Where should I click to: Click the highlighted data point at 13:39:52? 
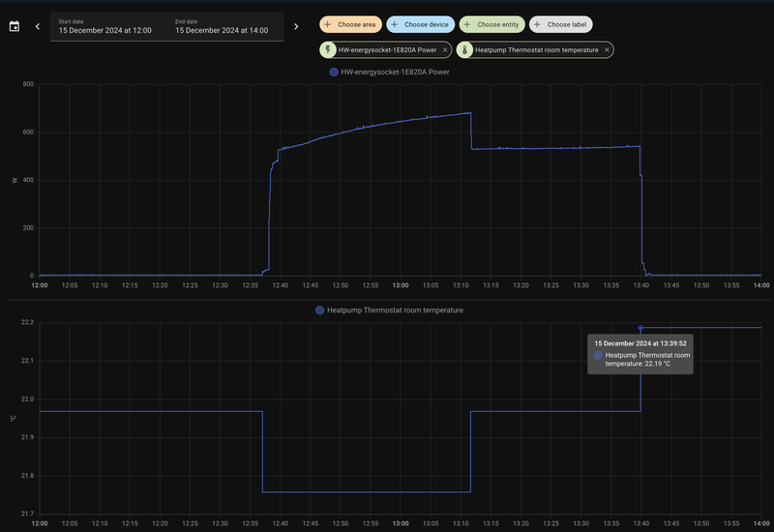pyautogui.click(x=640, y=328)
